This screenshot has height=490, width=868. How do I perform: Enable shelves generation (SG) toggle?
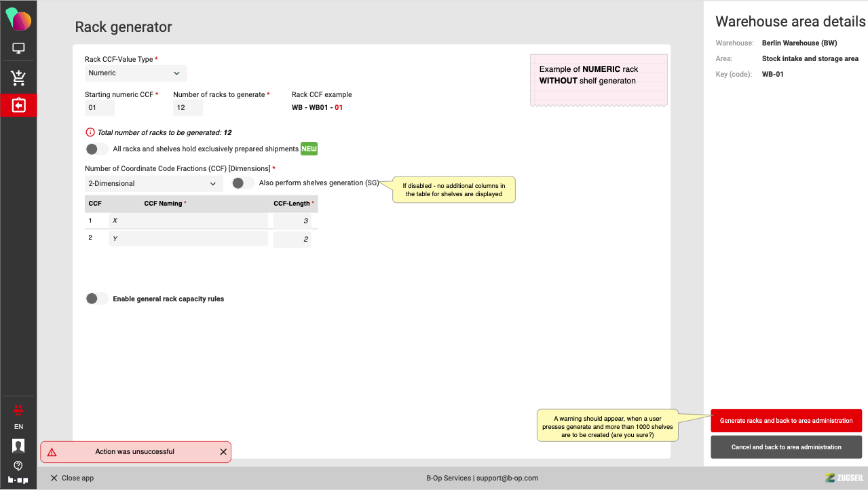click(x=242, y=183)
